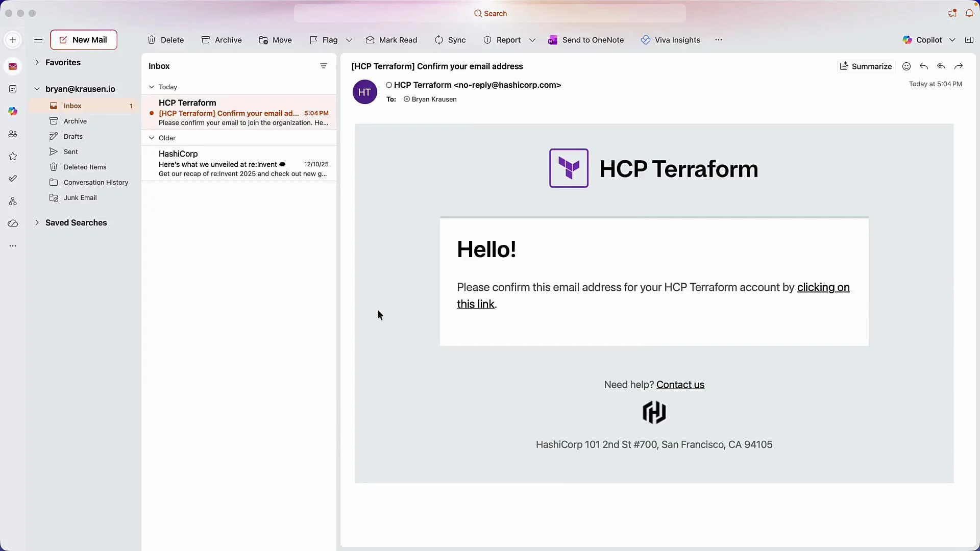Report the message
The image size is (980, 551).
(x=502, y=40)
